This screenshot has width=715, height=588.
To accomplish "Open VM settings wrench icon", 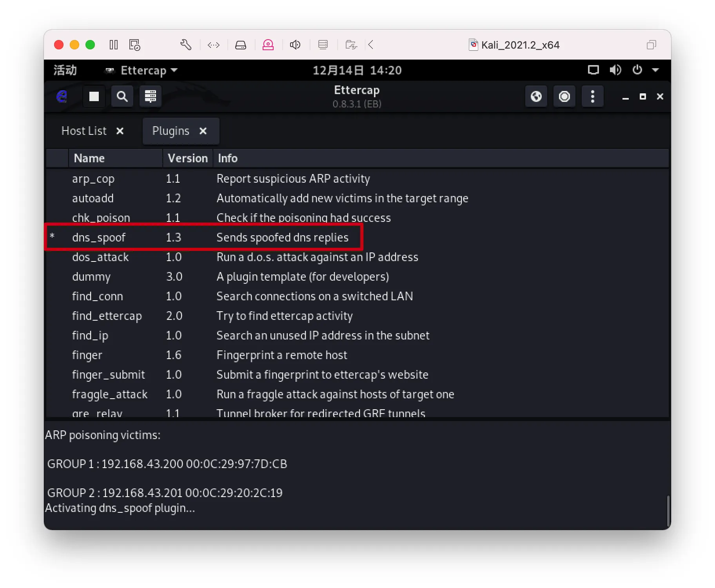I will point(186,45).
